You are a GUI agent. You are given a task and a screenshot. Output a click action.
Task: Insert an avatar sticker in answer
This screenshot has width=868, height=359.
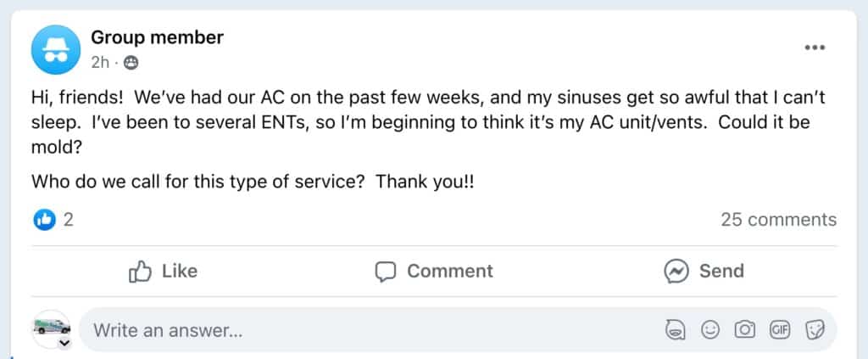[x=676, y=330]
